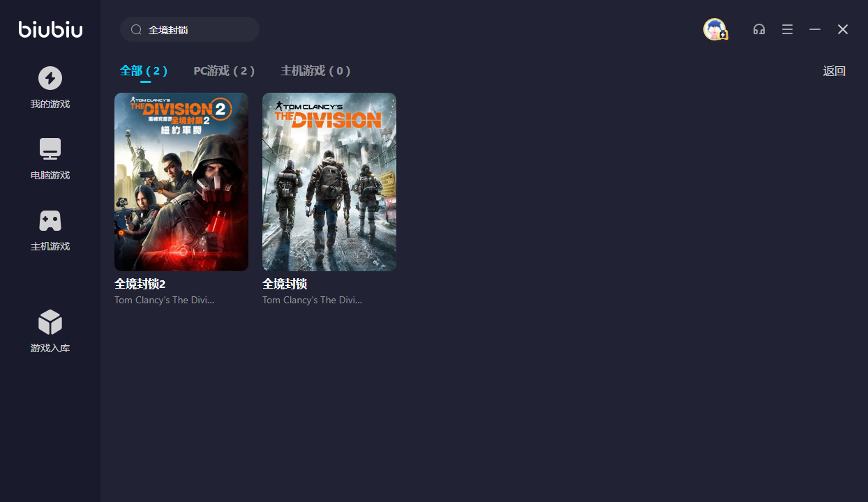868x502 pixels.
Task: Switch to 主机游戏 (0) tab
Action: tap(315, 71)
